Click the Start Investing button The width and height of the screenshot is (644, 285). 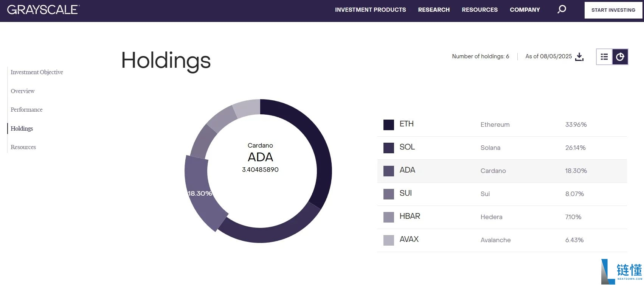tap(613, 10)
